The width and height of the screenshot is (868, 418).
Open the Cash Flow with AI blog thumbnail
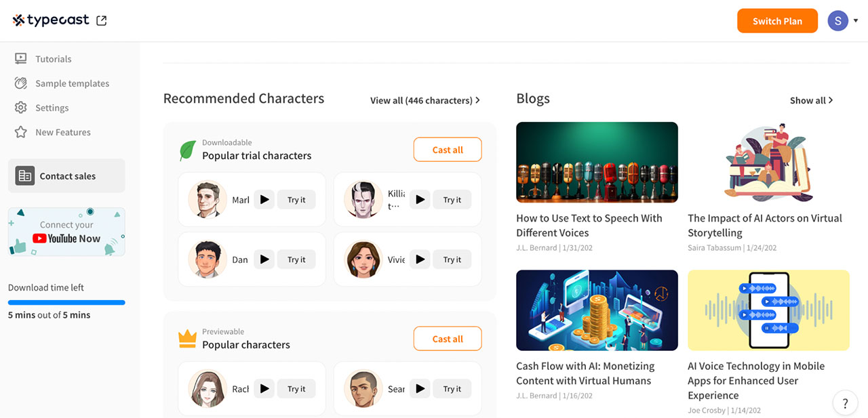pyautogui.click(x=597, y=310)
